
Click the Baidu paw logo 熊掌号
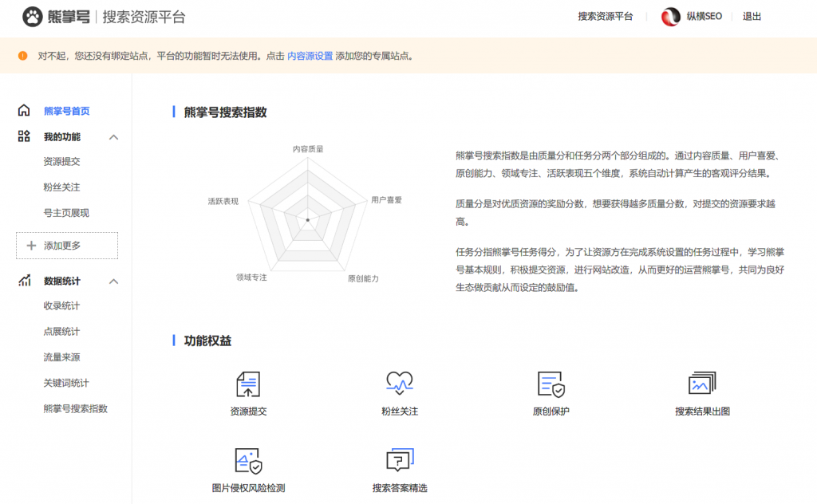[x=32, y=17]
